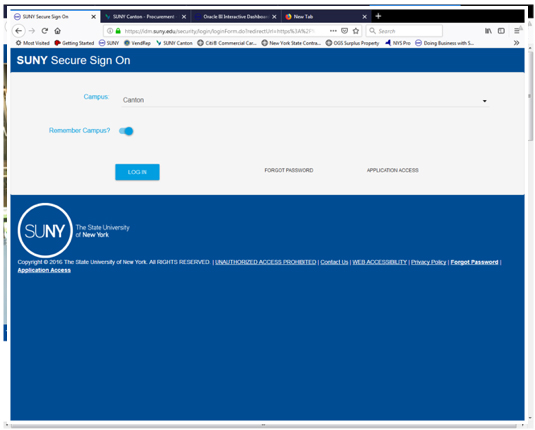Close the SUNY Secure Sign On tab
The width and height of the screenshot is (535, 430).
(x=93, y=17)
